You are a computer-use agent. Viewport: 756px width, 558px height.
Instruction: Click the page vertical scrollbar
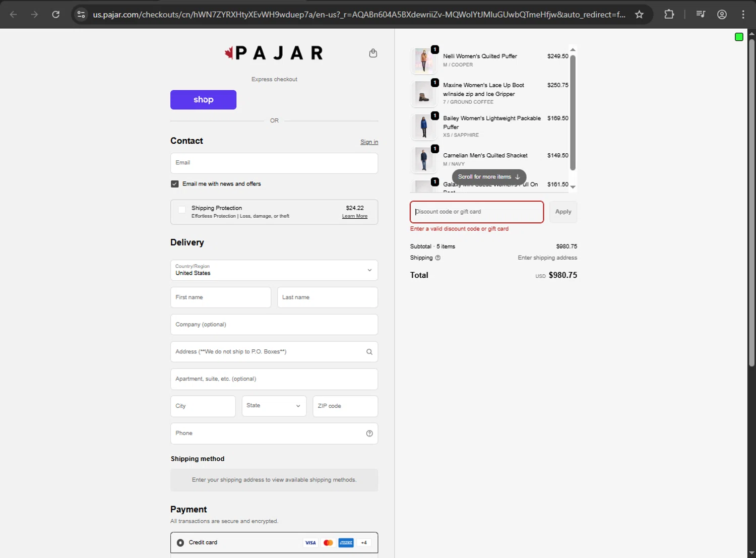(751, 202)
